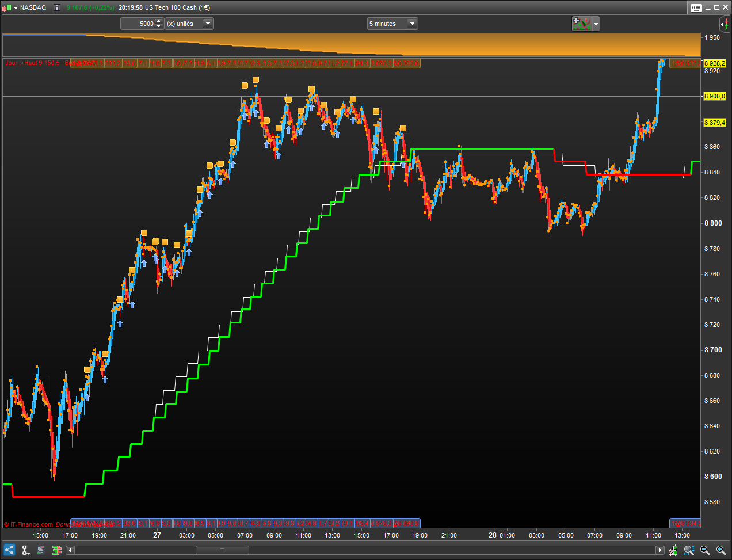The width and height of the screenshot is (732, 560).
Task: Select the cursor mode icon in bottom bar
Action: coord(25,550)
